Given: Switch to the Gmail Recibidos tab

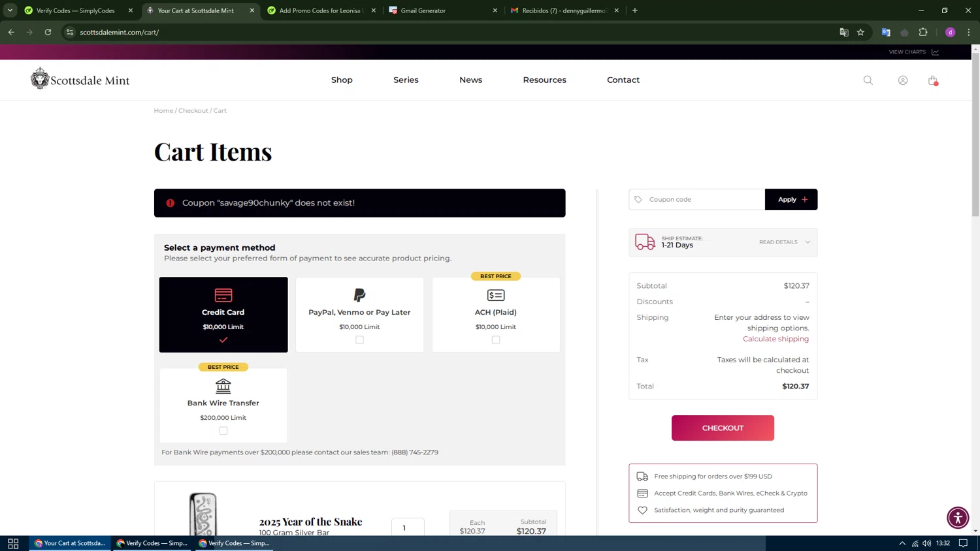Looking at the screenshot, I should coord(564,10).
